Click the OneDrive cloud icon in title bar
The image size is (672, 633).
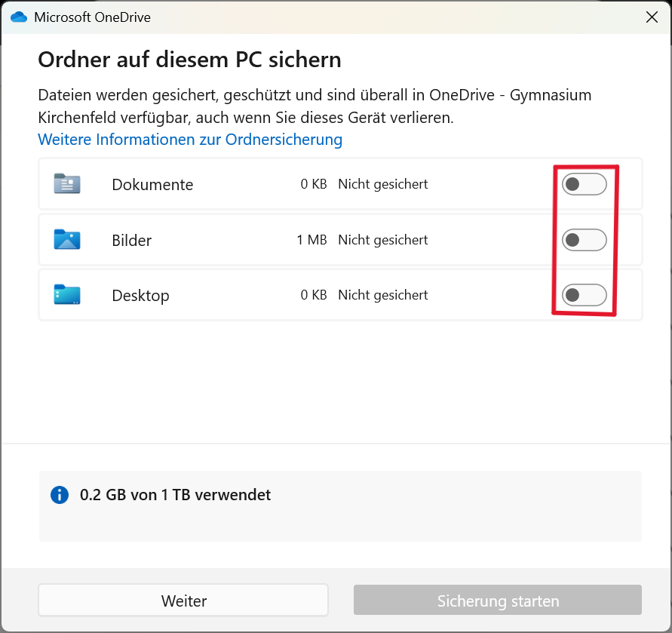pyautogui.click(x=19, y=17)
